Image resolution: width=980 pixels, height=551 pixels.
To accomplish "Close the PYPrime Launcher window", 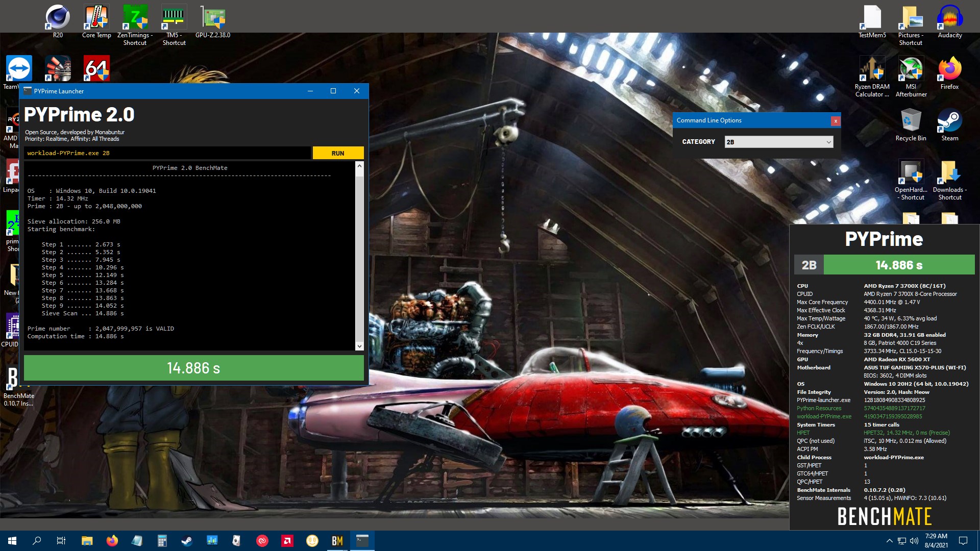I will pos(357,91).
